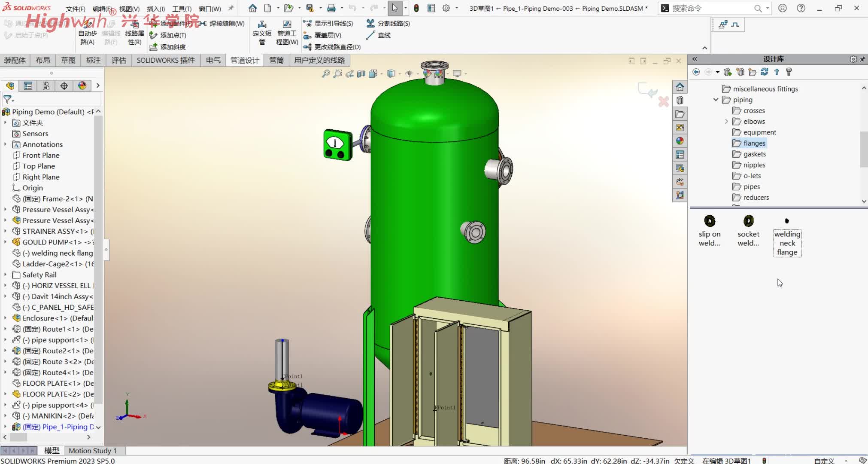Viewport: 868px width, 464px height.
Task: Open the ConfigurationManager tab icon
Action: [x=46, y=86]
